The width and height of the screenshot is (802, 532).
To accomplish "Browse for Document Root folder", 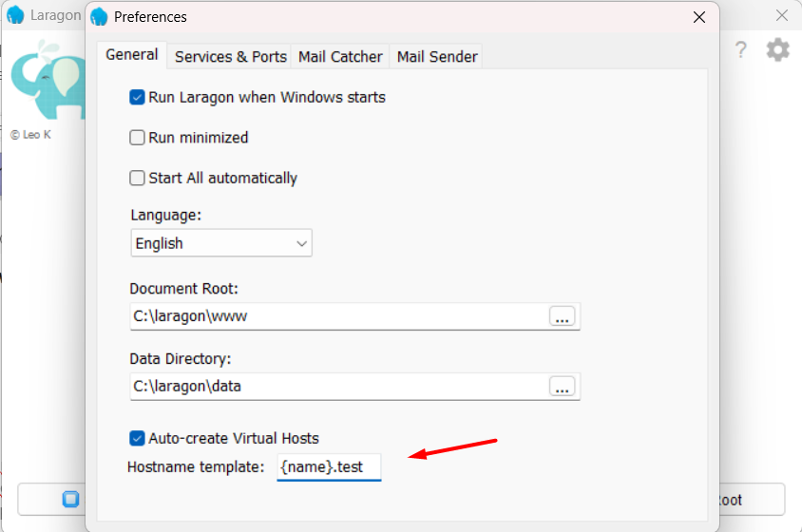I will click(563, 317).
